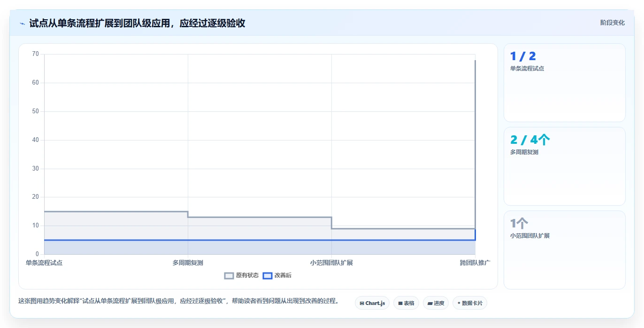Viewport: 644px width, 328px height.
Task: Click the 单条流程试点 x-axis label
Action: tap(44, 263)
